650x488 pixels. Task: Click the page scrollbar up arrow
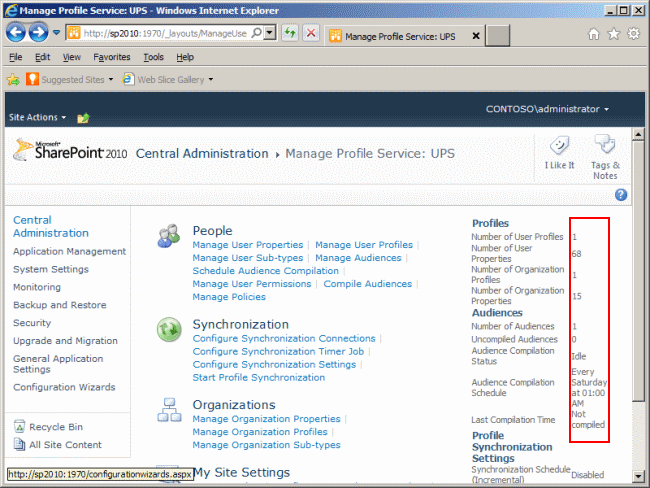(638, 134)
